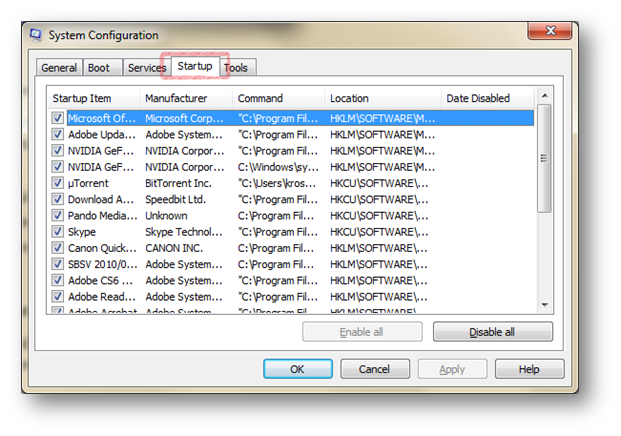Toggle checkbox for NVIDIA GeF... with "C:\Program Fil... command
Screen dimensions: 621x436
click(57, 150)
